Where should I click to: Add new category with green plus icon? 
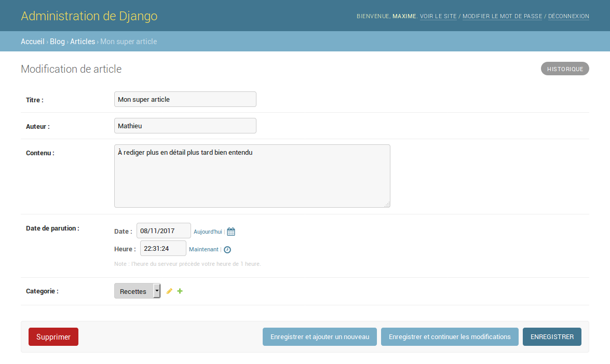pos(180,291)
